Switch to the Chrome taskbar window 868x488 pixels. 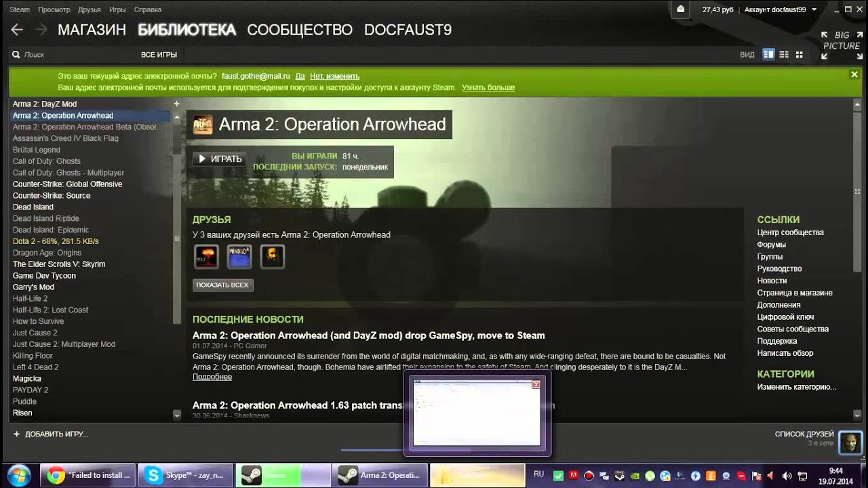(x=87, y=475)
